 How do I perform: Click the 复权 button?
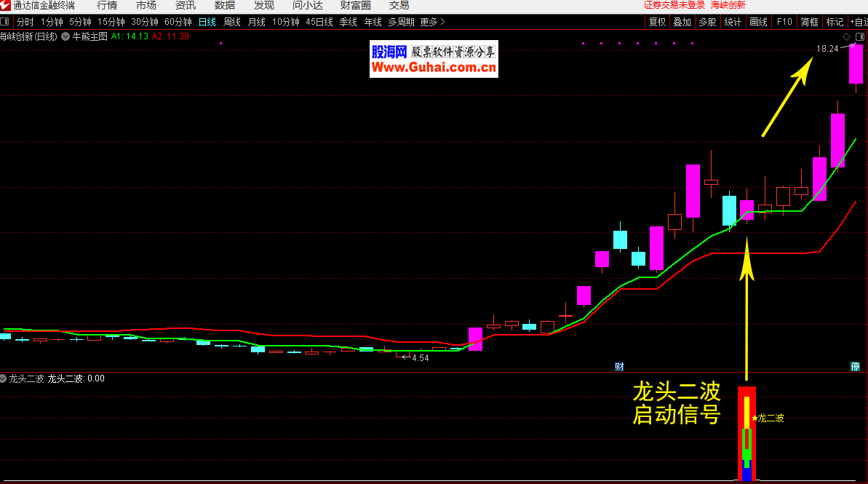[658, 22]
